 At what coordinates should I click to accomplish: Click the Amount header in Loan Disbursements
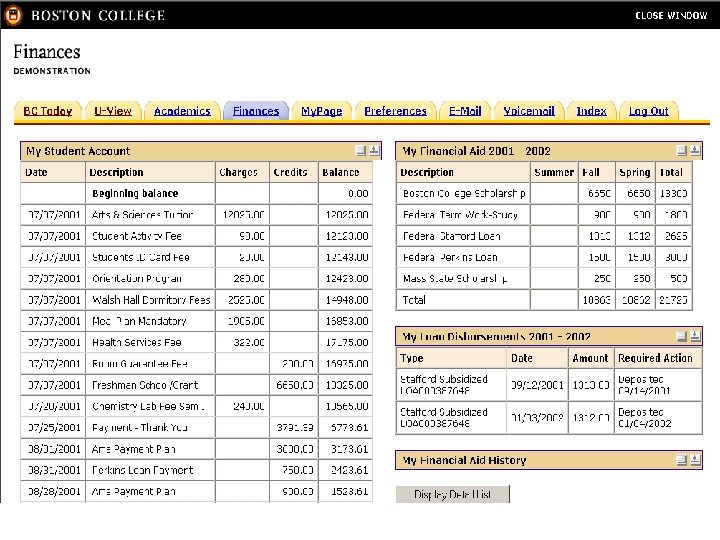coord(591,358)
